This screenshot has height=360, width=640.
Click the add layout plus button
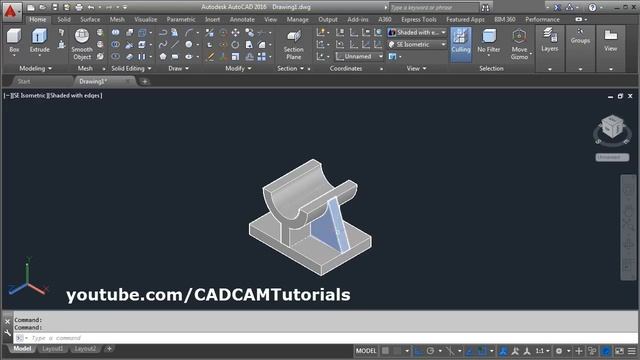tap(109, 349)
